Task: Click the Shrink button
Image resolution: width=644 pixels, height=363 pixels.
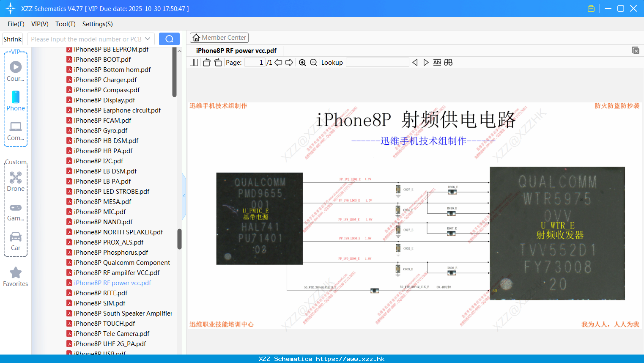Action: pyautogui.click(x=13, y=39)
